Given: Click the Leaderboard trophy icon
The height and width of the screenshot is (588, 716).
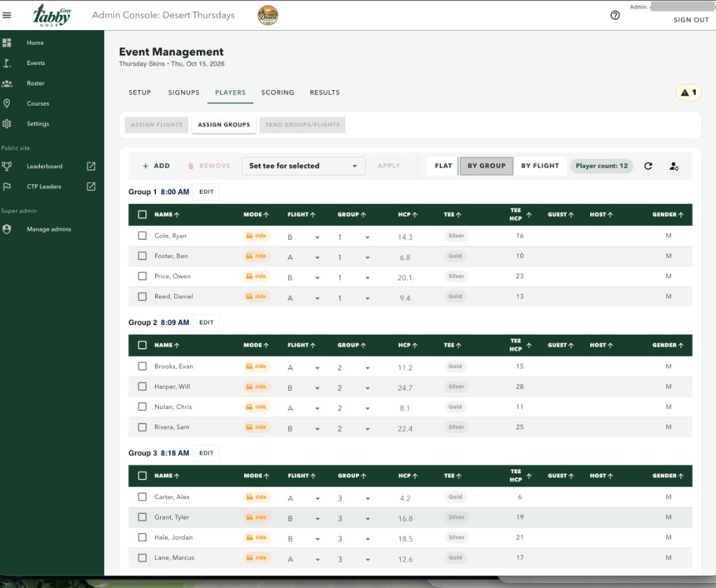Looking at the screenshot, I should click(x=7, y=166).
